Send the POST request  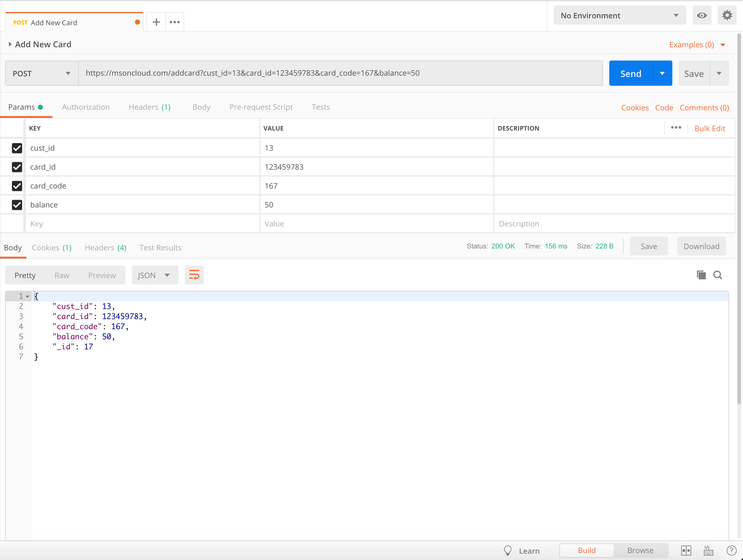pos(630,73)
